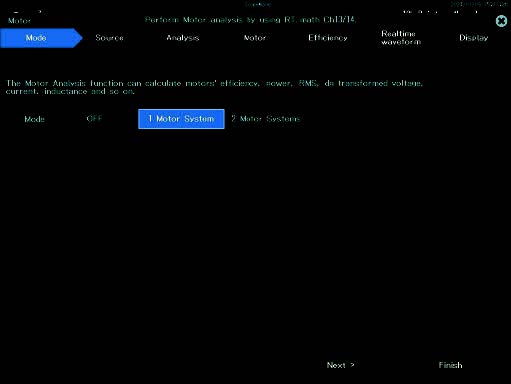The width and height of the screenshot is (511, 384).
Task: Go to the Source step
Action: pyautogui.click(x=109, y=38)
